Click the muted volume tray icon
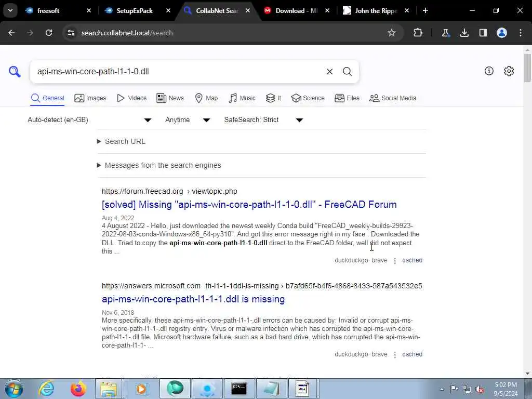Viewport: 532px width, 399px height. coord(480,389)
